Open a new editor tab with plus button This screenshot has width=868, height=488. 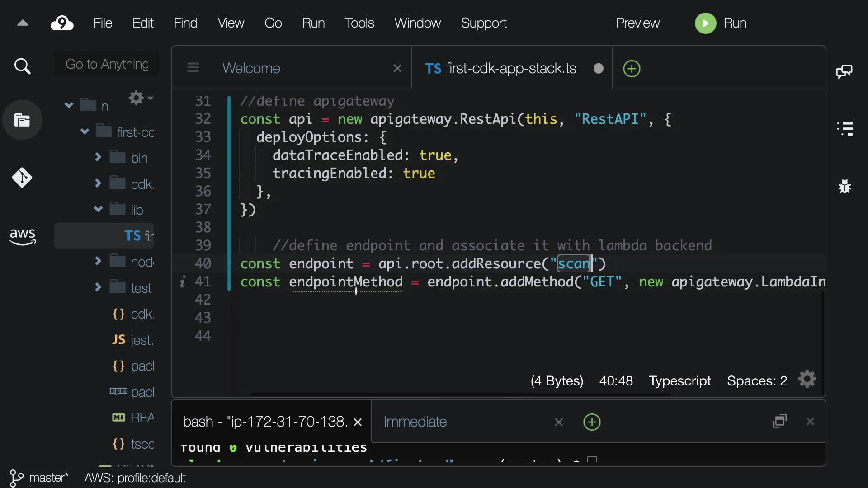pyautogui.click(x=632, y=69)
